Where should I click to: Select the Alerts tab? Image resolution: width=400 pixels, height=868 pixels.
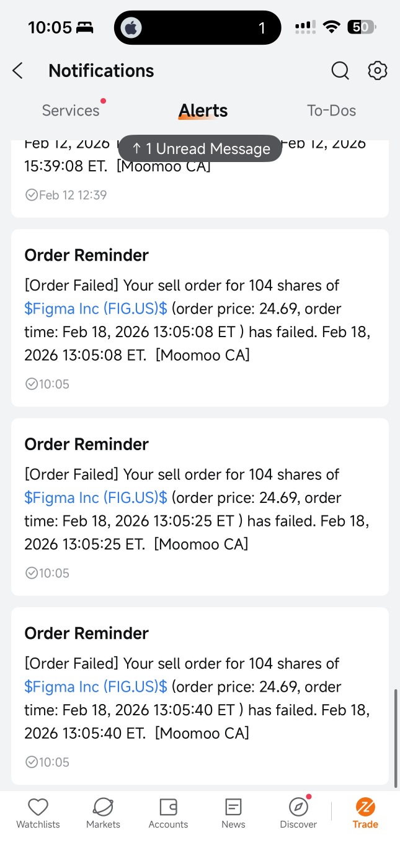[x=203, y=111]
